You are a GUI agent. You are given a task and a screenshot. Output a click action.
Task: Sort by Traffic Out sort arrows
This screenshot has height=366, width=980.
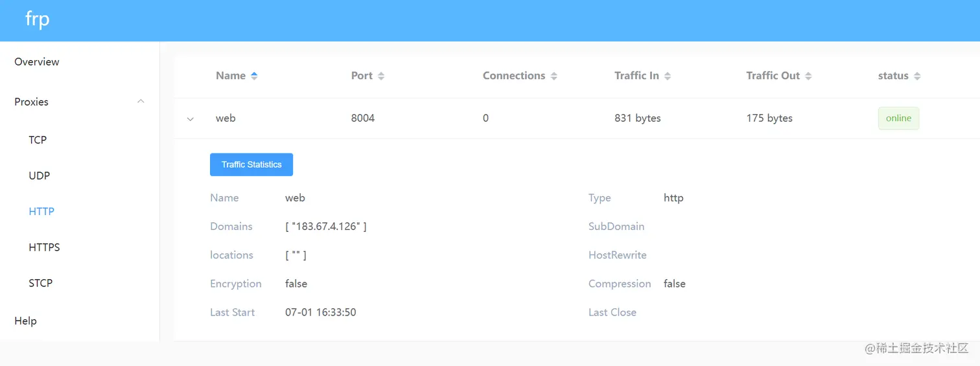(808, 76)
